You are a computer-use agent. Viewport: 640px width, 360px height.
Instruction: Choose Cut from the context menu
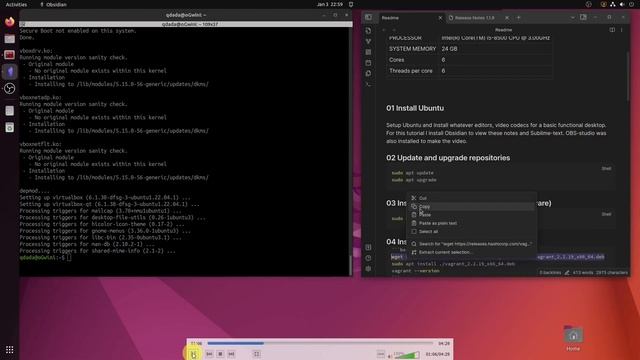click(471, 198)
